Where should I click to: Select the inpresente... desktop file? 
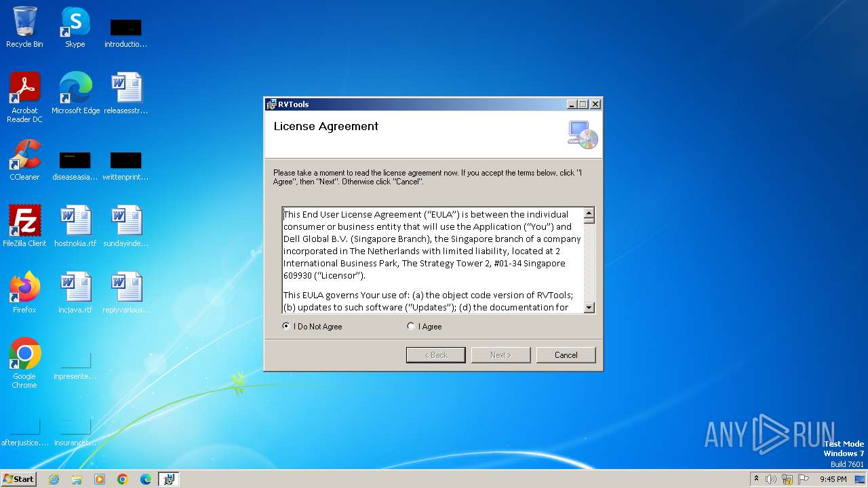75,366
